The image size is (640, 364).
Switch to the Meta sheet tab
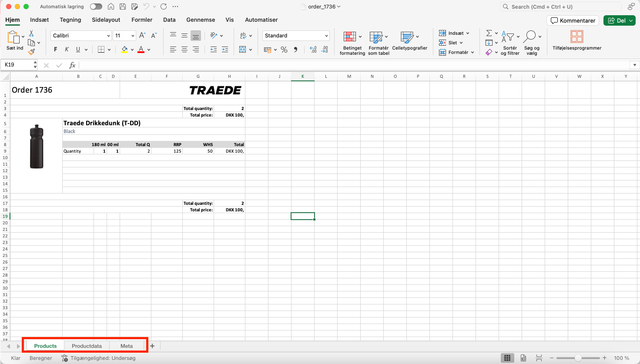[127, 346]
